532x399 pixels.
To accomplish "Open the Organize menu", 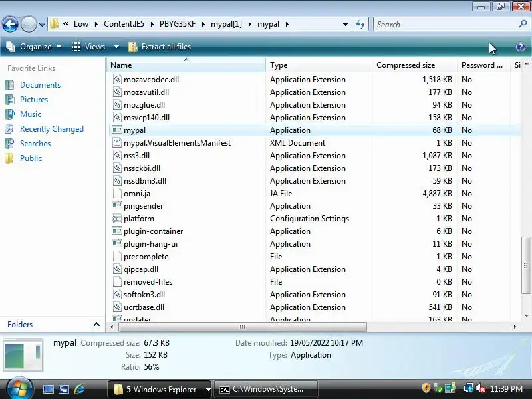I will (x=34, y=47).
